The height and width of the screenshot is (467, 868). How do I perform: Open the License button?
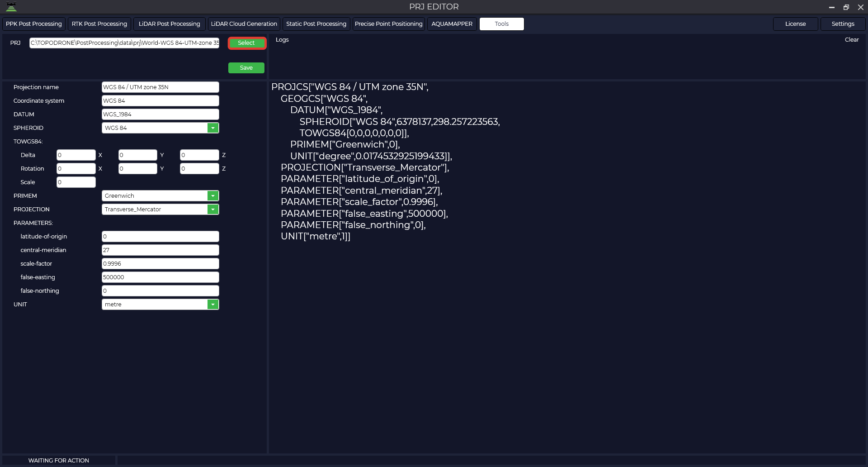coord(796,24)
